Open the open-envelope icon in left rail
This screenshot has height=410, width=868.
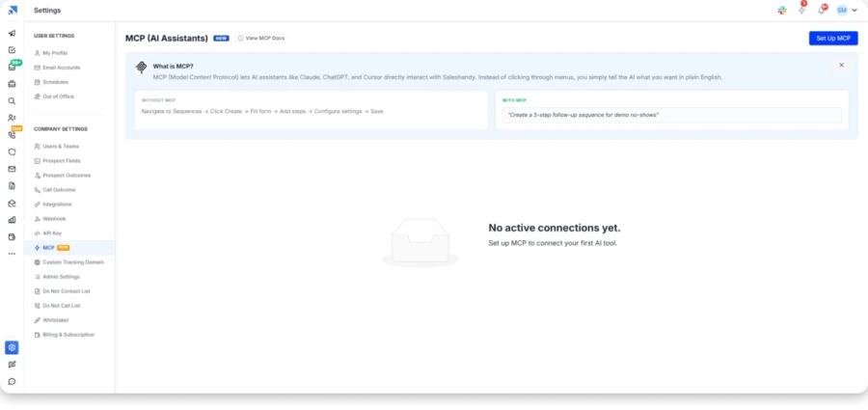[13, 204]
